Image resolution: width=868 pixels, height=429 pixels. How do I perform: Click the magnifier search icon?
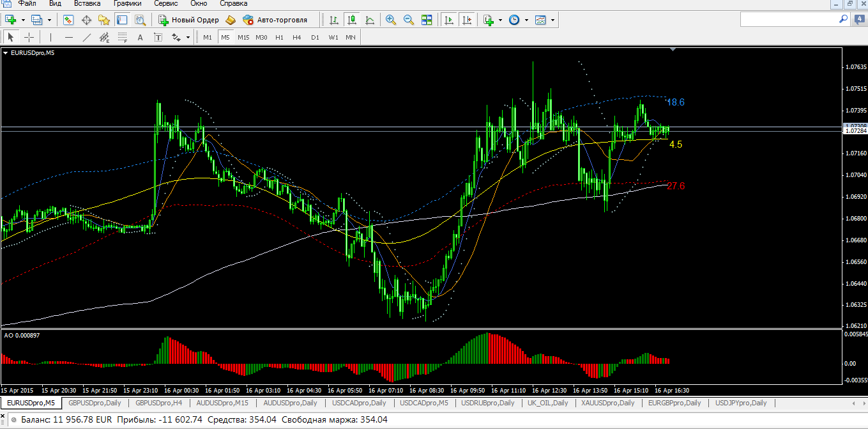pyautogui.click(x=843, y=20)
